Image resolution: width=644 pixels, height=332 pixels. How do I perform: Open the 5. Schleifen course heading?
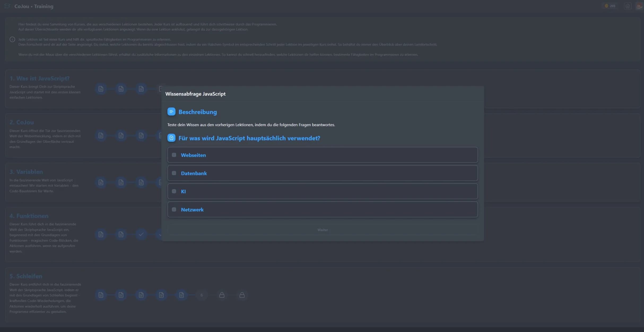click(26, 276)
